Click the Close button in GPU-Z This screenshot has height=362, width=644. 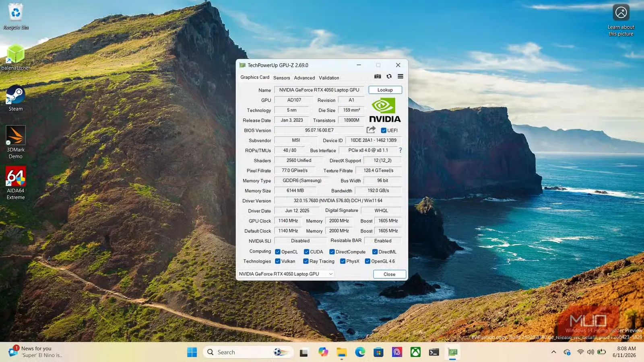tap(389, 274)
